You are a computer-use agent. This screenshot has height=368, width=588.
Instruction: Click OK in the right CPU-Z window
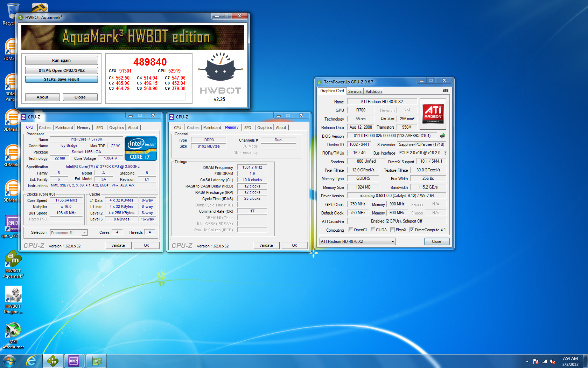coord(295,245)
